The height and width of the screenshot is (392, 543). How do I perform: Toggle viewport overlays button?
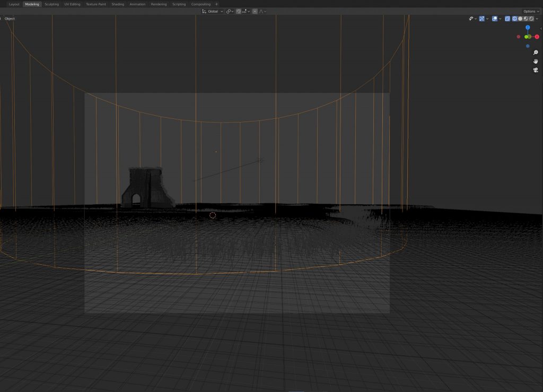(x=494, y=19)
